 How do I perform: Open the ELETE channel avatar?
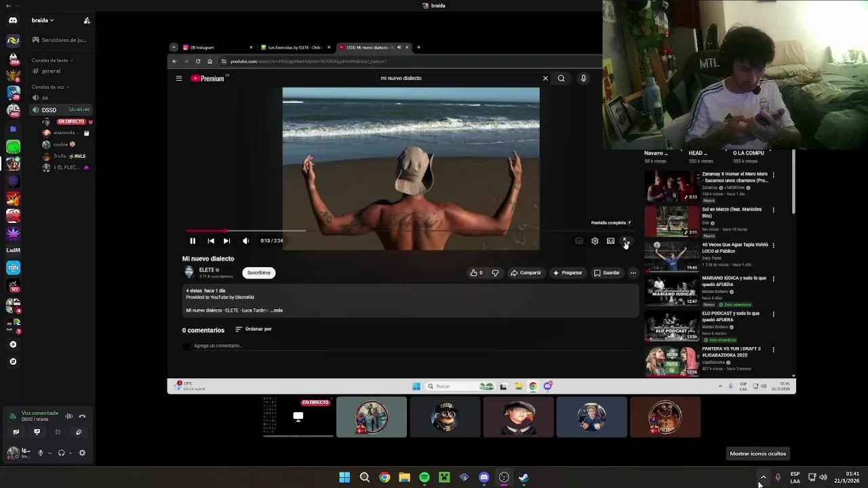click(189, 272)
